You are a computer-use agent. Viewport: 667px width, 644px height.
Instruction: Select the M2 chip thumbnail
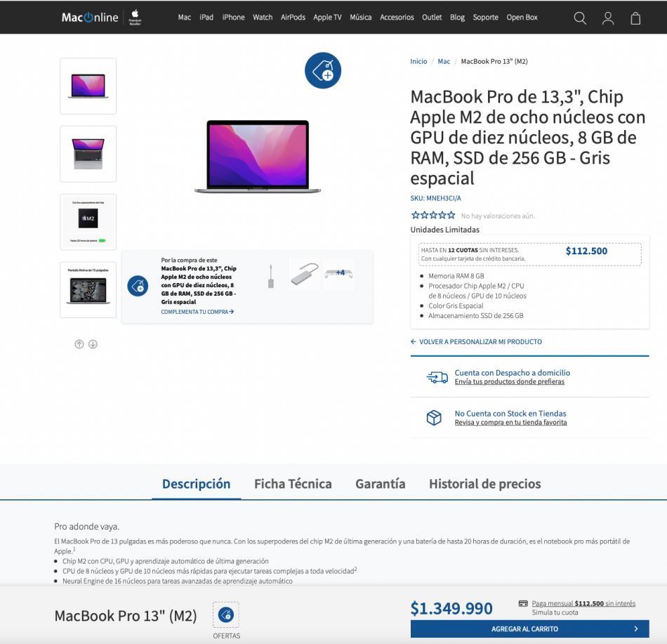click(88, 222)
